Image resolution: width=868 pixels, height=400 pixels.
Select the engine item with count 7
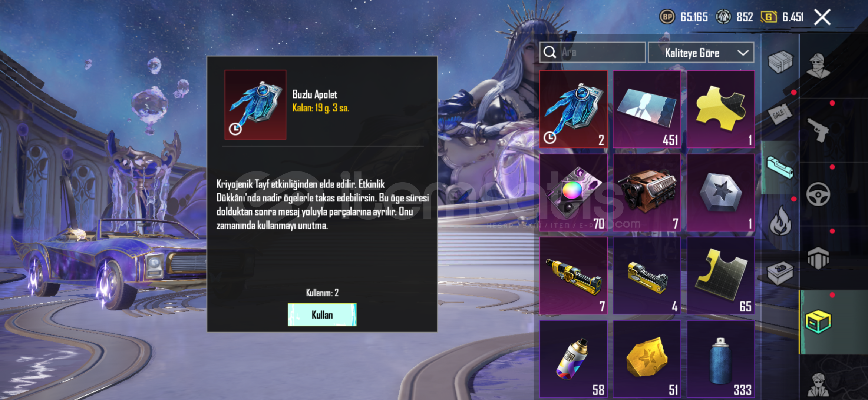click(x=647, y=193)
